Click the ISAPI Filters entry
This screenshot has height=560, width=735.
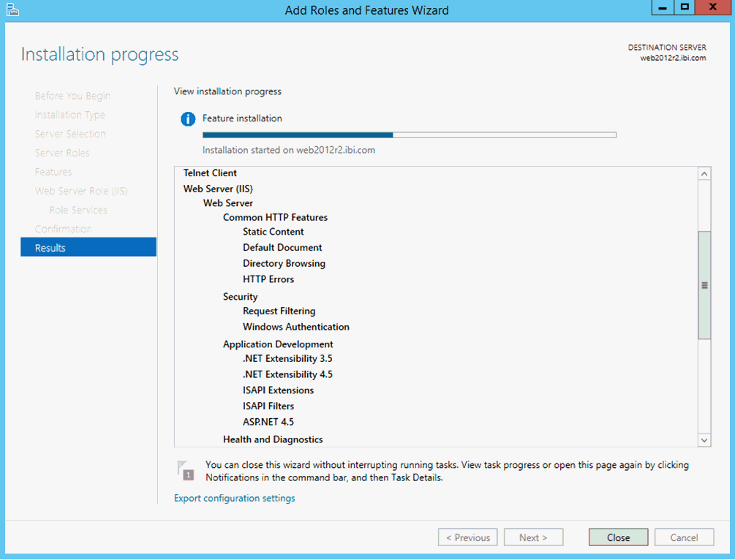coord(268,406)
